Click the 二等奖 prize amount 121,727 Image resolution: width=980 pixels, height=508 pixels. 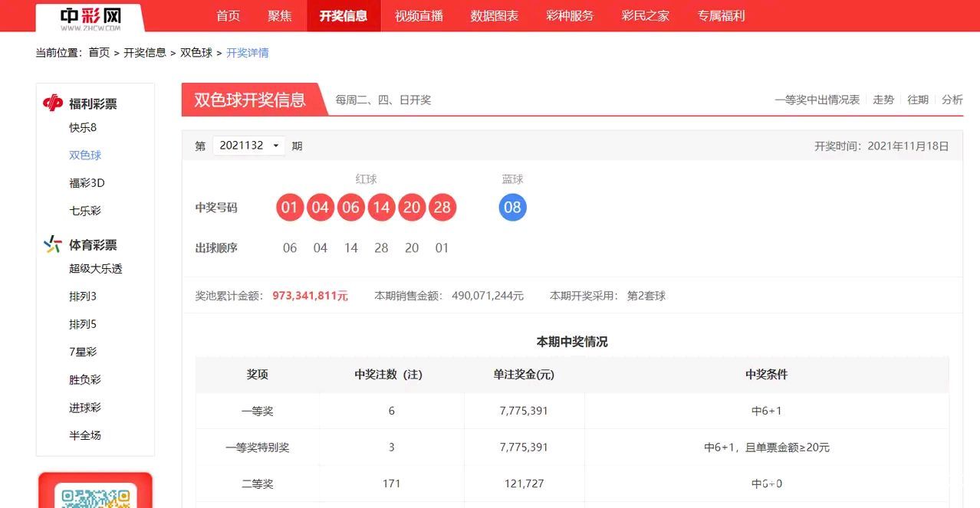(524, 484)
